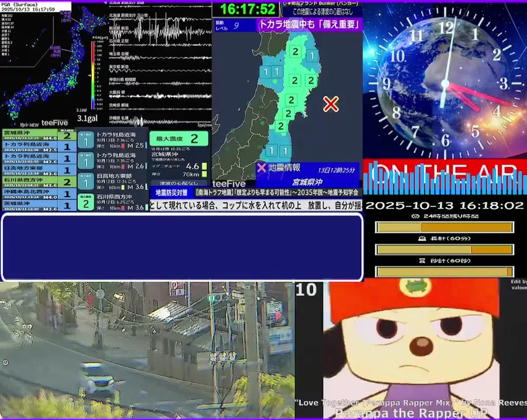This screenshot has width=527, height=420.
Task: Click the 沖縄県 名護 waveform trace
Action: [160, 121]
